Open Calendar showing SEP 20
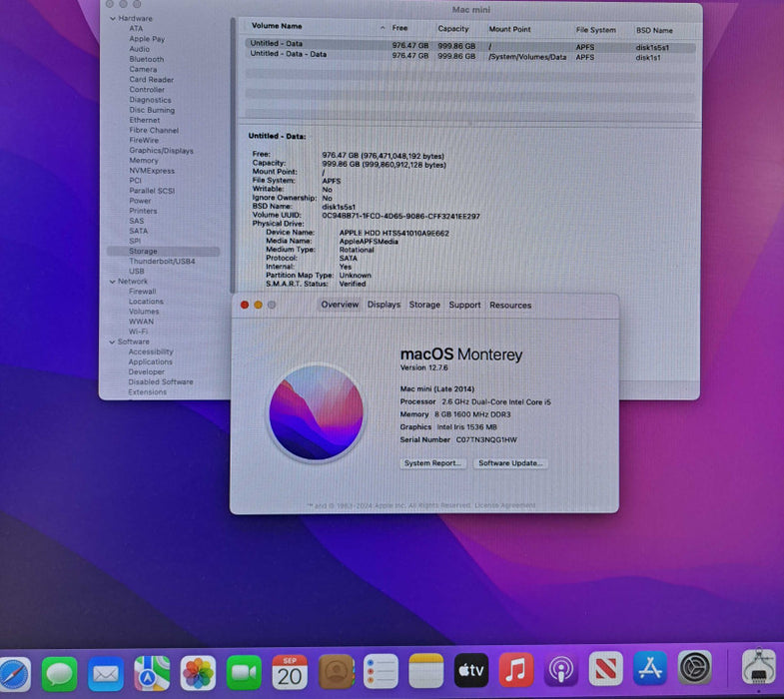Image resolution: width=784 pixels, height=699 pixels. (x=290, y=672)
